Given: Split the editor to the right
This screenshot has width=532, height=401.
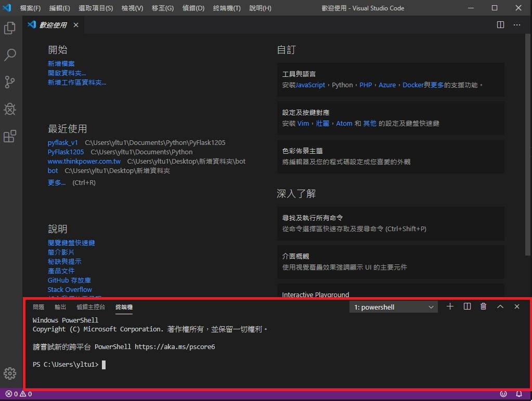Looking at the screenshot, I should click(500, 25).
